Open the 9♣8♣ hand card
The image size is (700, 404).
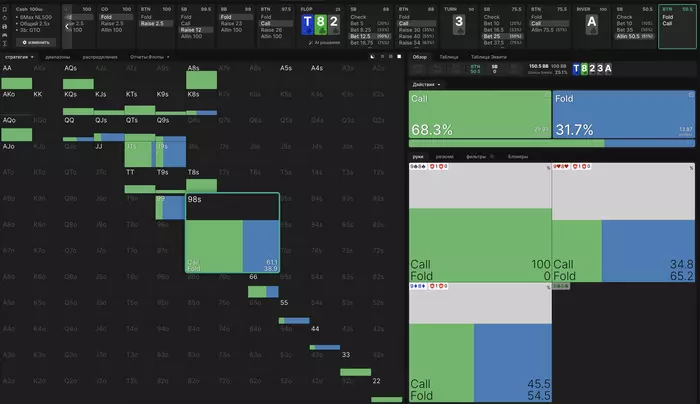point(480,222)
